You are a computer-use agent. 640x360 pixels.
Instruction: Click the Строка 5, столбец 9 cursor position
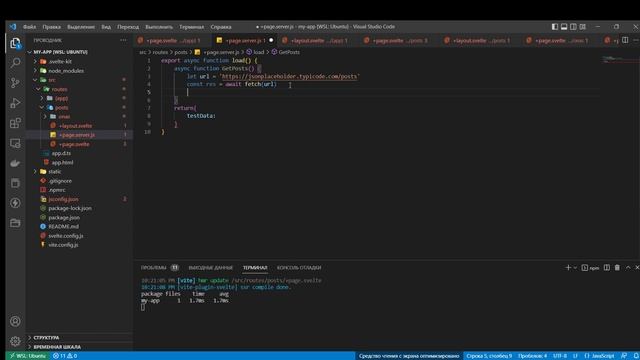pos(489,356)
